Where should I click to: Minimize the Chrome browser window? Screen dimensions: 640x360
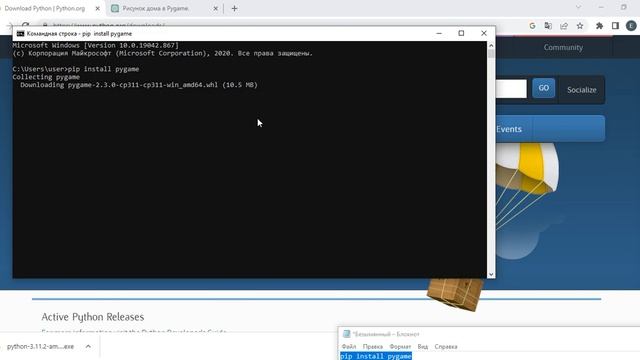(601, 7)
